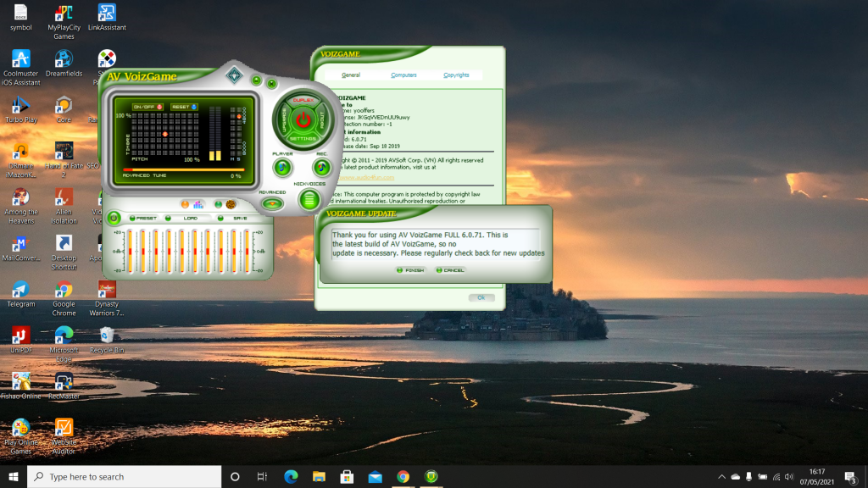Show hidden system tray icons chevron

click(x=721, y=476)
